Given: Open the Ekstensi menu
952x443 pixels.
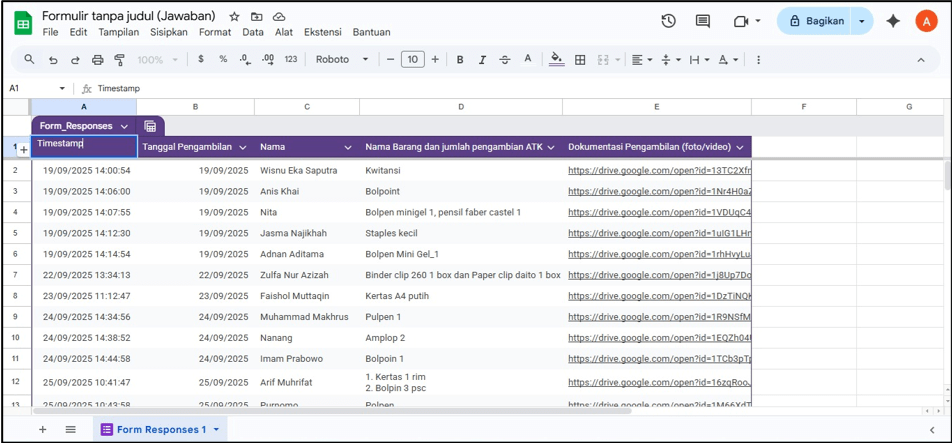Looking at the screenshot, I should click(322, 32).
